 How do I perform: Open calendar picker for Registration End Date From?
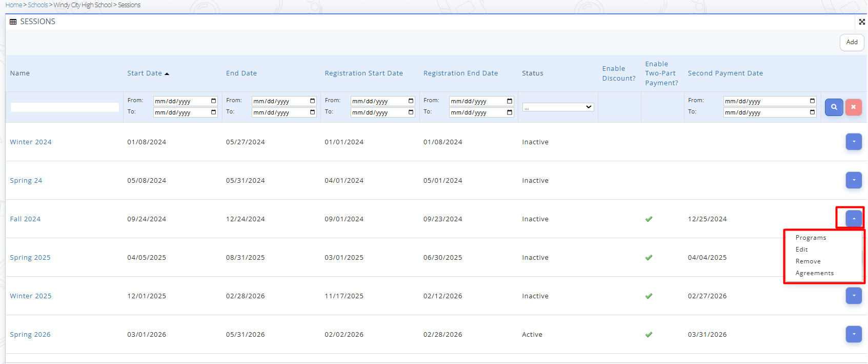pyautogui.click(x=510, y=101)
